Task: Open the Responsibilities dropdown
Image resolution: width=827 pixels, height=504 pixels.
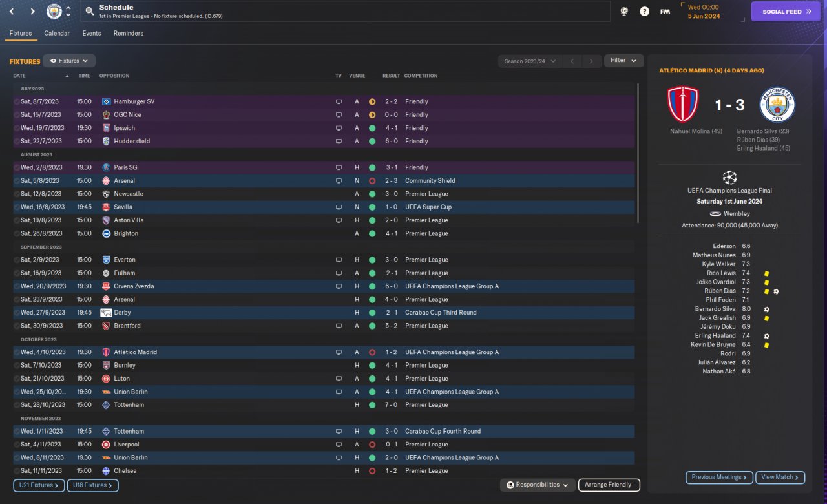Action: point(538,485)
